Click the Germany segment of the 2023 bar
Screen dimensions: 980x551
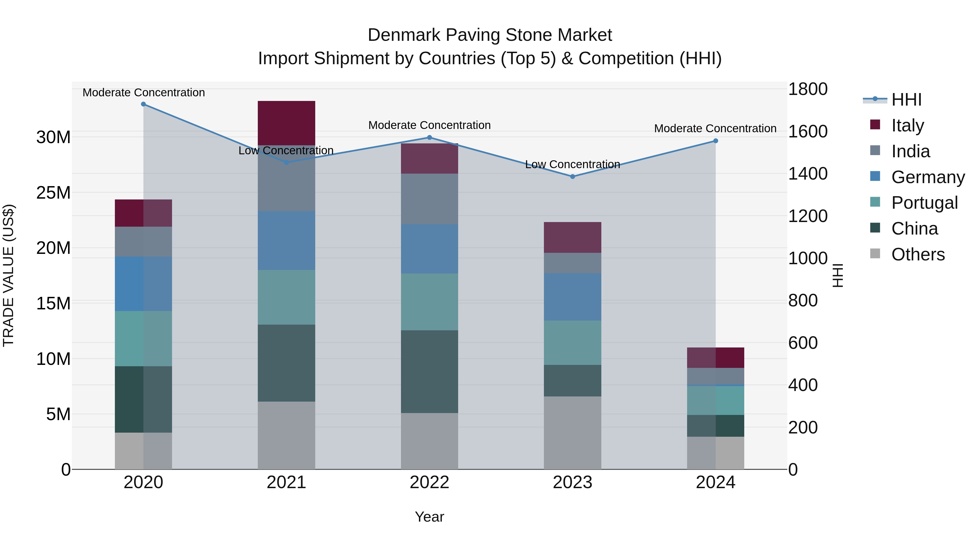(572, 297)
